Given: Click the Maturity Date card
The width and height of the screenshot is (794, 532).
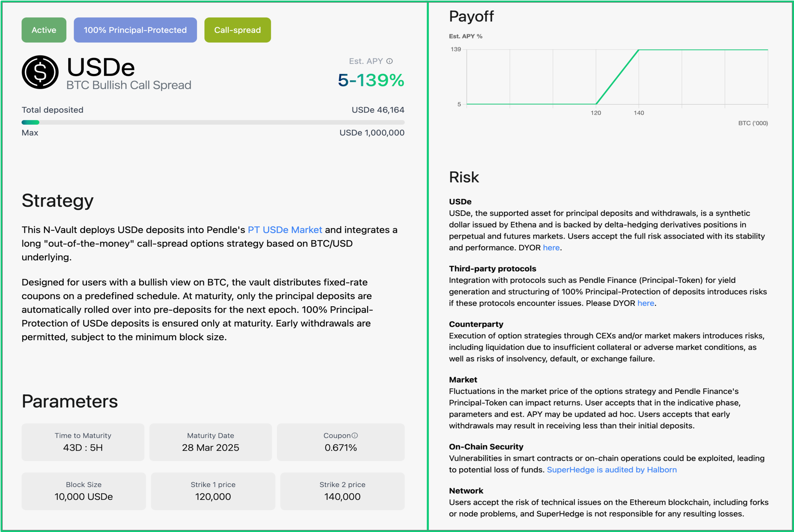Looking at the screenshot, I should tap(210, 442).
